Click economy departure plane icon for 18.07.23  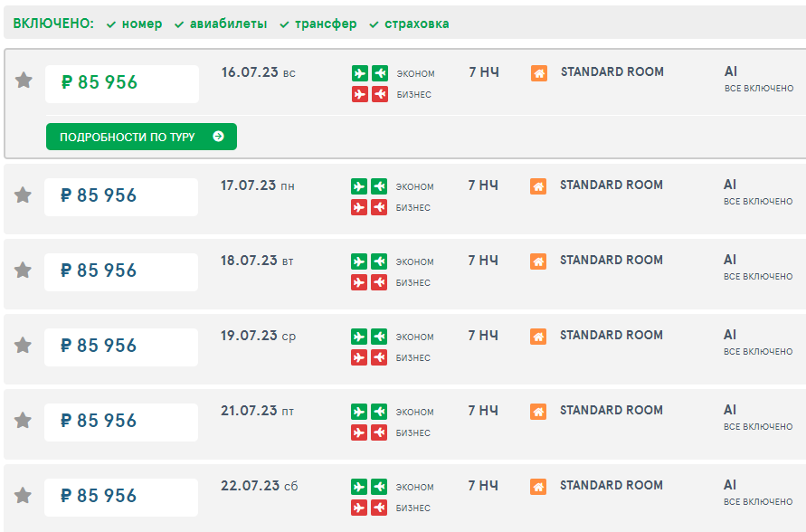[359, 261]
